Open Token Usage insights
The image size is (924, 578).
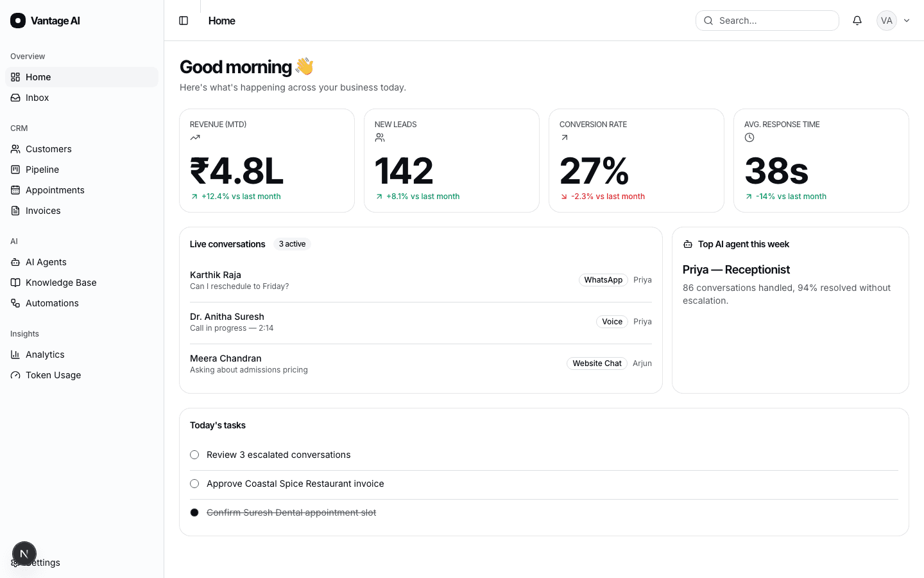[x=81, y=375]
